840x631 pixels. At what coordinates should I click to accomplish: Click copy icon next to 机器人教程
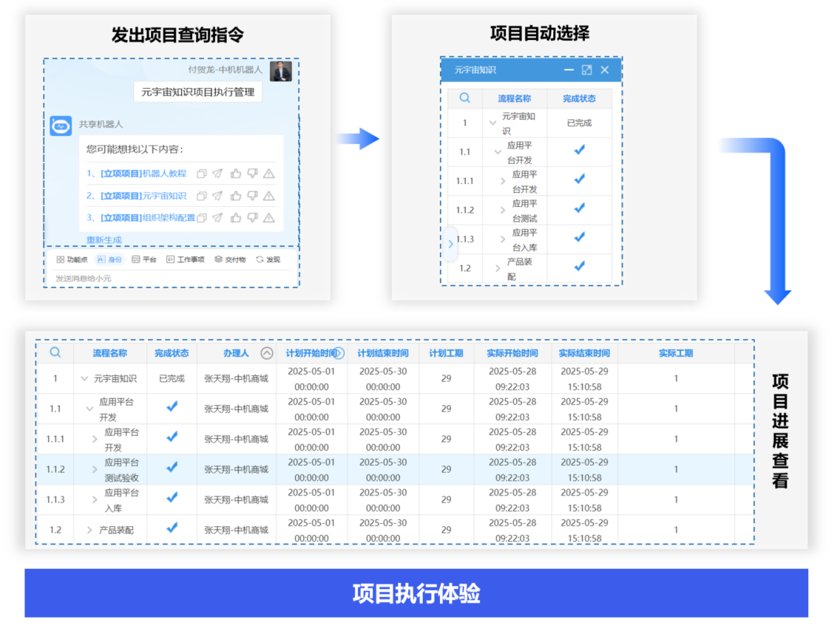pos(201,174)
